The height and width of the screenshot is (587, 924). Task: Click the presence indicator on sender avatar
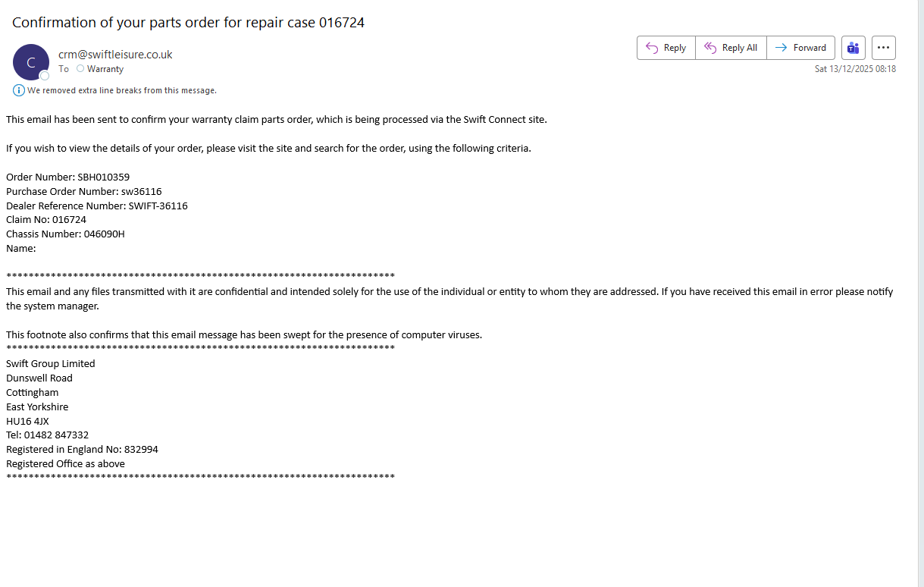pyautogui.click(x=45, y=76)
